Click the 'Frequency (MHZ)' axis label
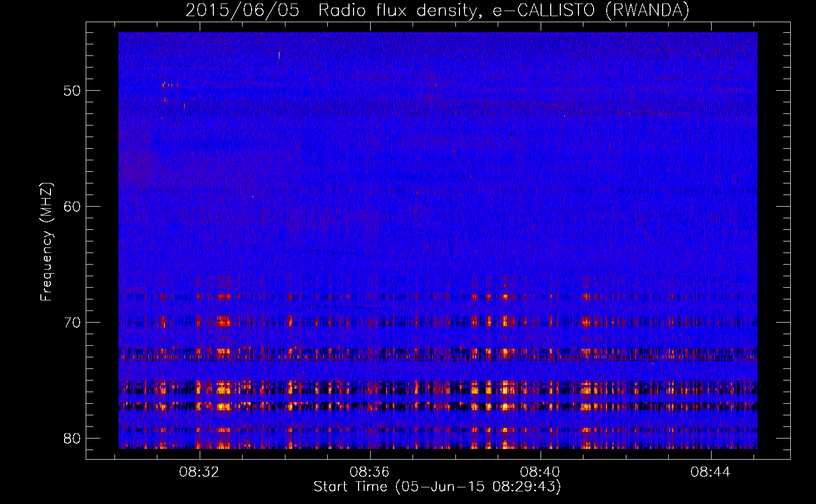 (x=46, y=242)
